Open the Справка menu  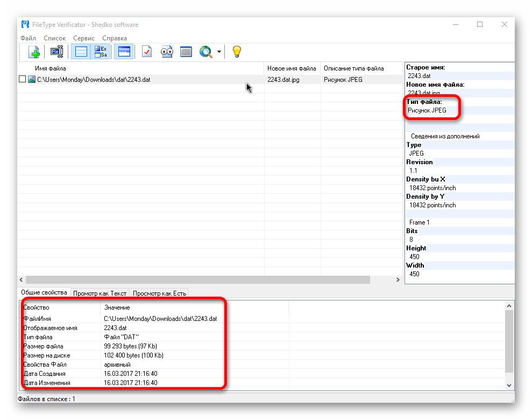114,38
